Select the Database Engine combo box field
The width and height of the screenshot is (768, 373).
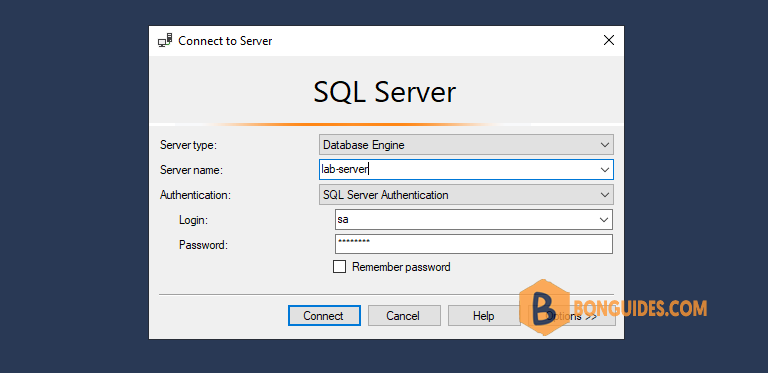point(466,145)
